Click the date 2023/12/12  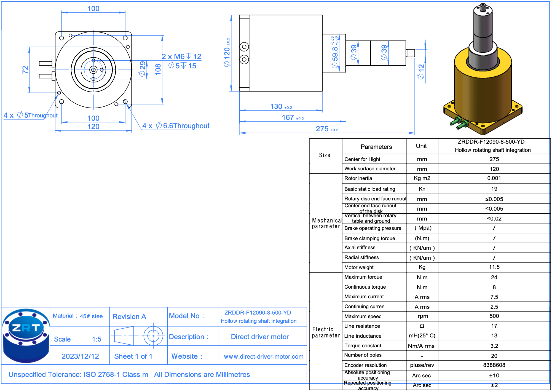80,356
